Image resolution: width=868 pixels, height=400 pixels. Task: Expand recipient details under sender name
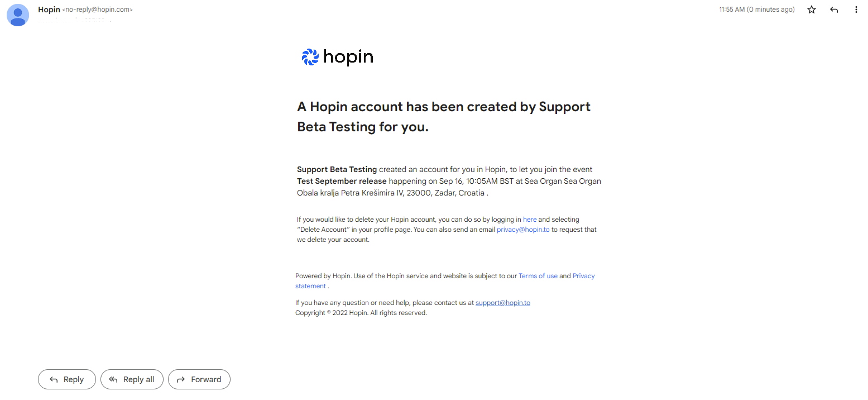pos(75,21)
